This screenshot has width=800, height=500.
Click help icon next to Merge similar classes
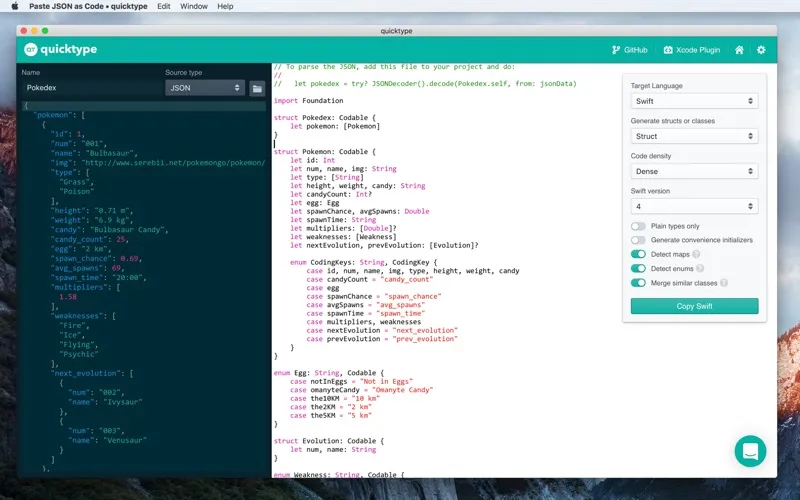click(723, 282)
